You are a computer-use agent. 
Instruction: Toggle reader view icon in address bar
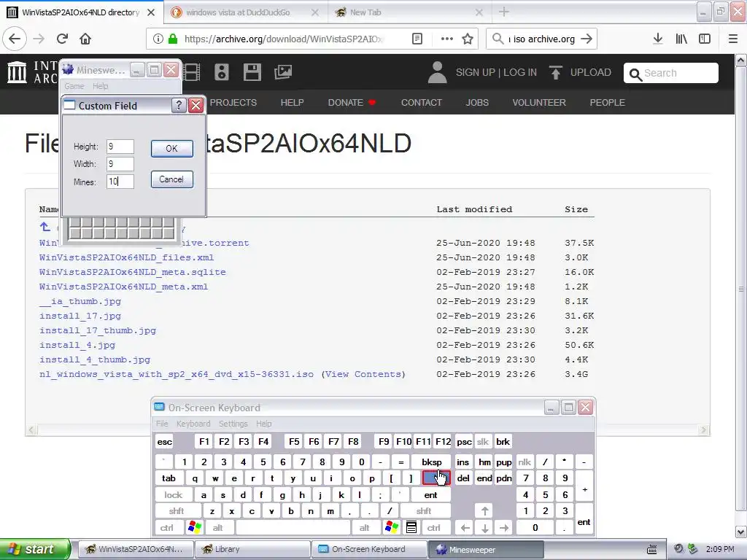[x=417, y=39]
